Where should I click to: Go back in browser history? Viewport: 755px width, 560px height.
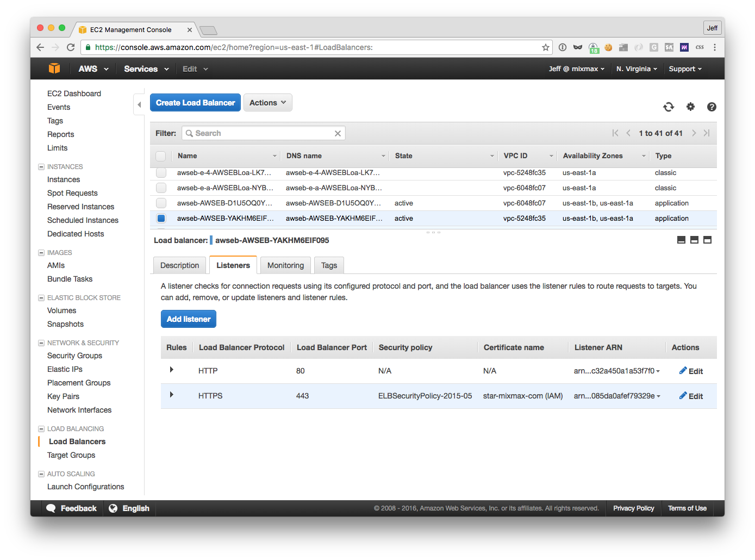click(x=40, y=47)
